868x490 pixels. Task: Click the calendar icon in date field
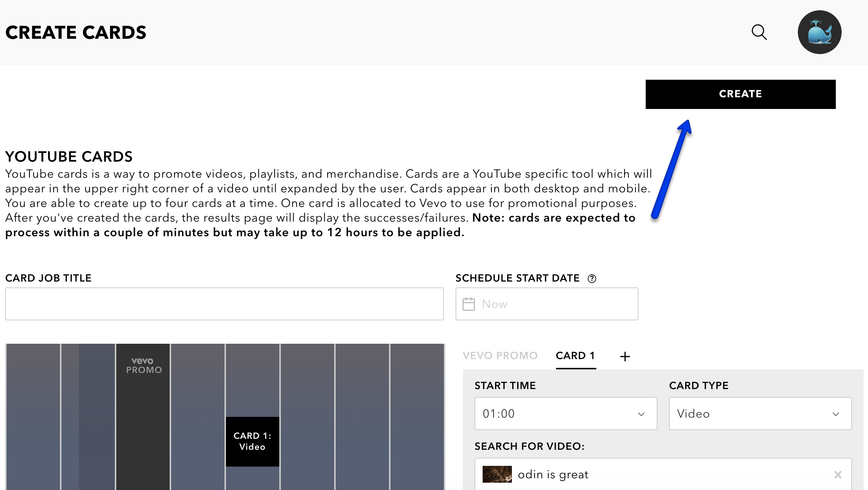point(468,304)
